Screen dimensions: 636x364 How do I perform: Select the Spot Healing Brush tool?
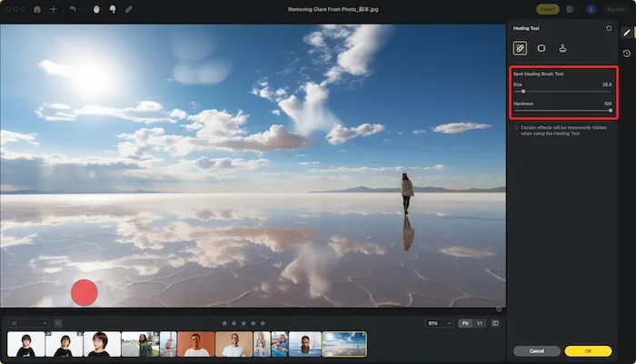(x=520, y=48)
